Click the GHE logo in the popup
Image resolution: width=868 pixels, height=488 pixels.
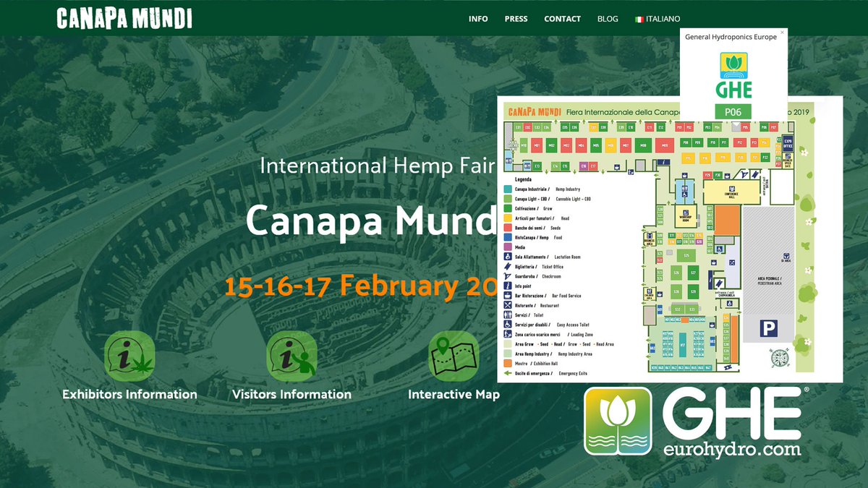(x=733, y=75)
